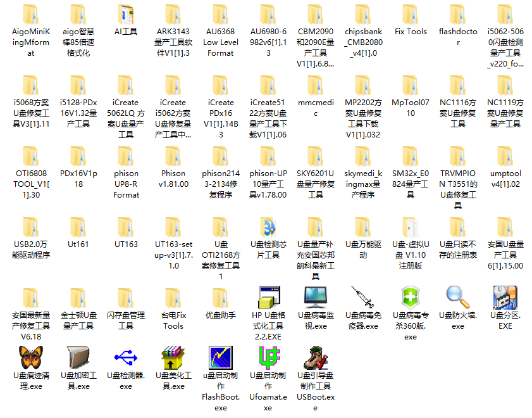
Task: Select the CBM2090和2090E量产工具 folder
Action: tap(316, 15)
